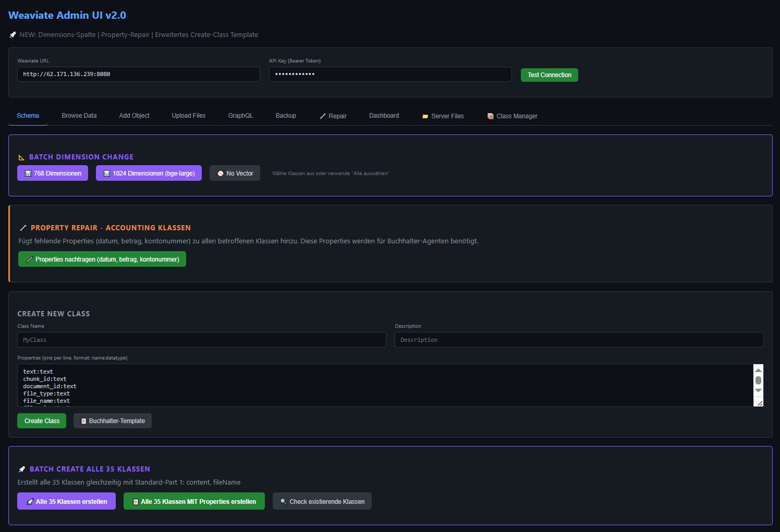This screenshot has height=532, width=780.
Task: Click inside the Properties textarea
Action: point(385,386)
